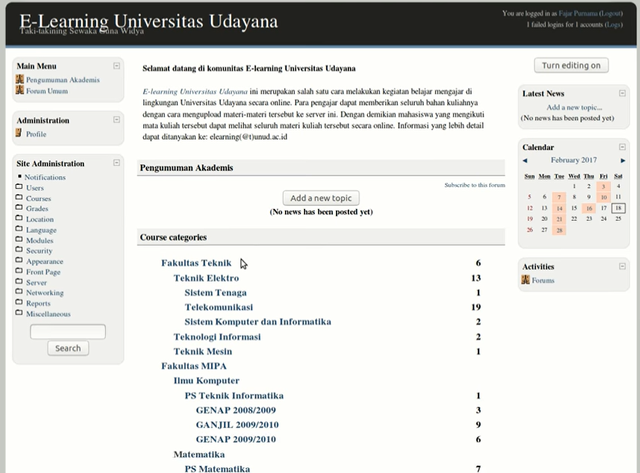Go to next month in calendar
The height and width of the screenshot is (473, 640).
point(623,160)
